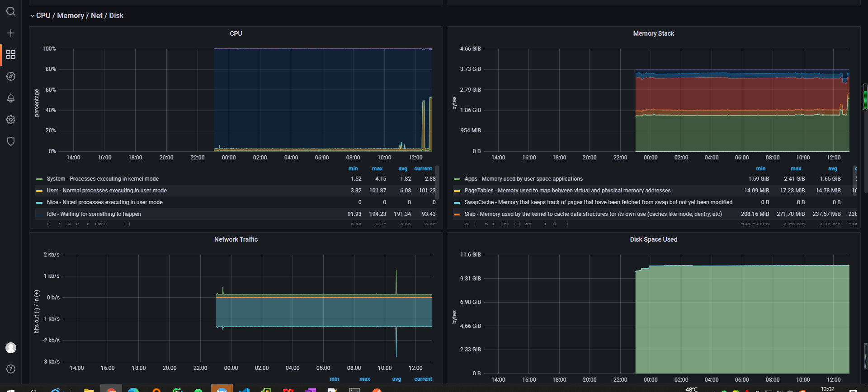
Task: Toggle PageTables memory series label
Action: pyautogui.click(x=567, y=191)
